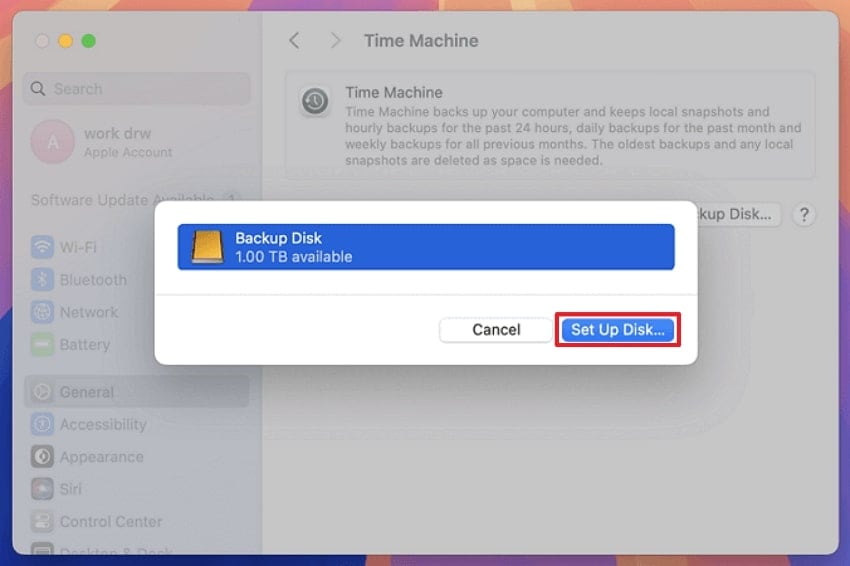Go forward using the right chevron
The height and width of the screenshot is (566, 850).
(336, 40)
